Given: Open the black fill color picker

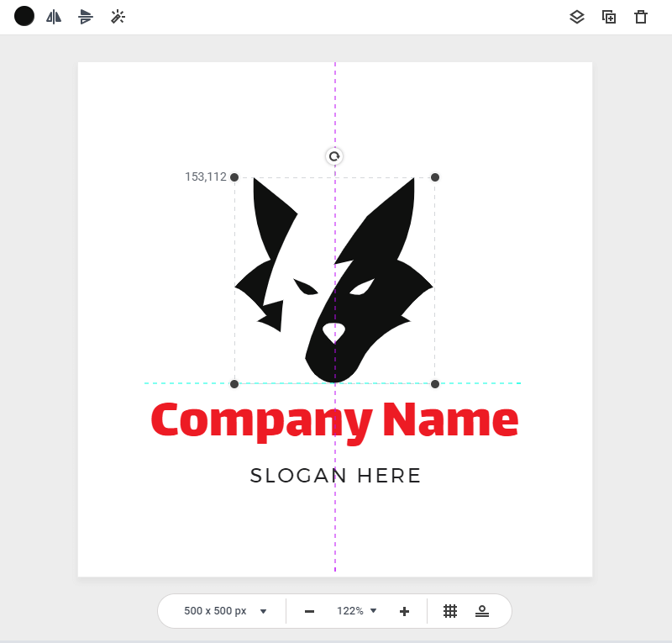Looking at the screenshot, I should [x=24, y=16].
